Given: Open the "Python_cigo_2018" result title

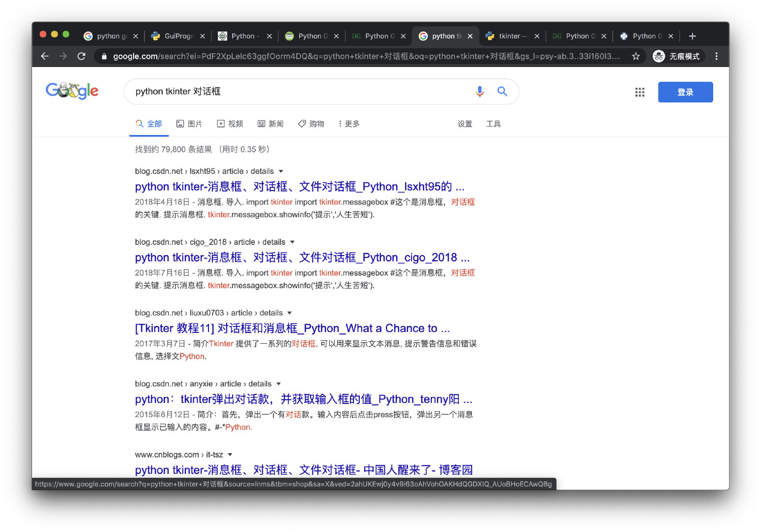Looking at the screenshot, I should 302,258.
